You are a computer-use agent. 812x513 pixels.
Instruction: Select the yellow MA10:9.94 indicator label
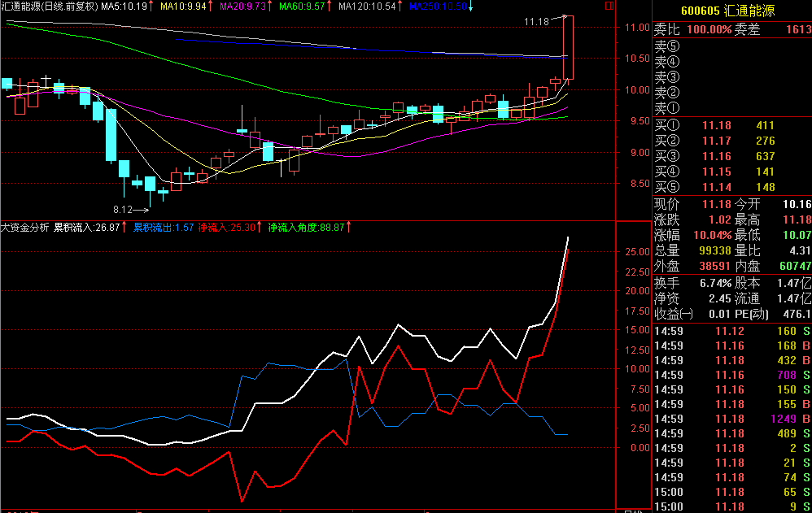coord(183,7)
